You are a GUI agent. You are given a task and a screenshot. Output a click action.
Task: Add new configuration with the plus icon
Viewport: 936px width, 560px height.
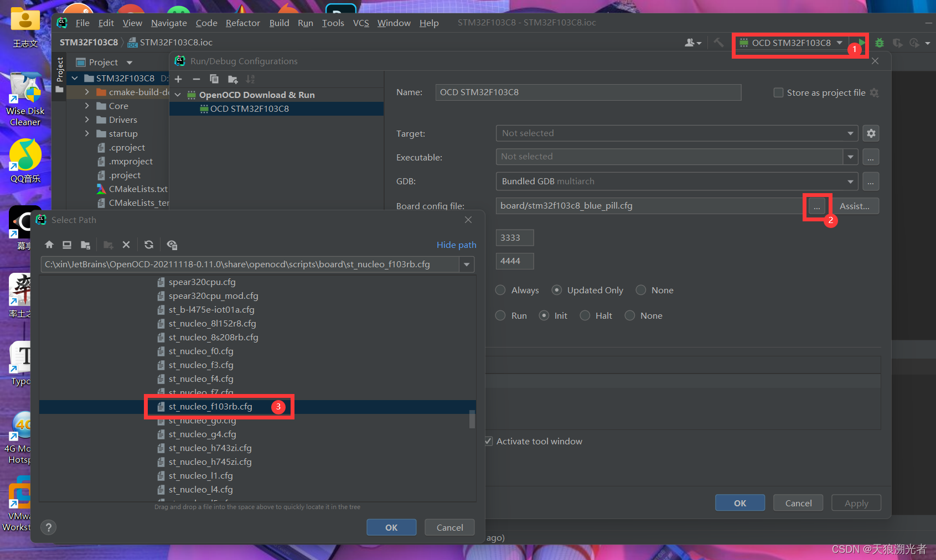point(178,79)
